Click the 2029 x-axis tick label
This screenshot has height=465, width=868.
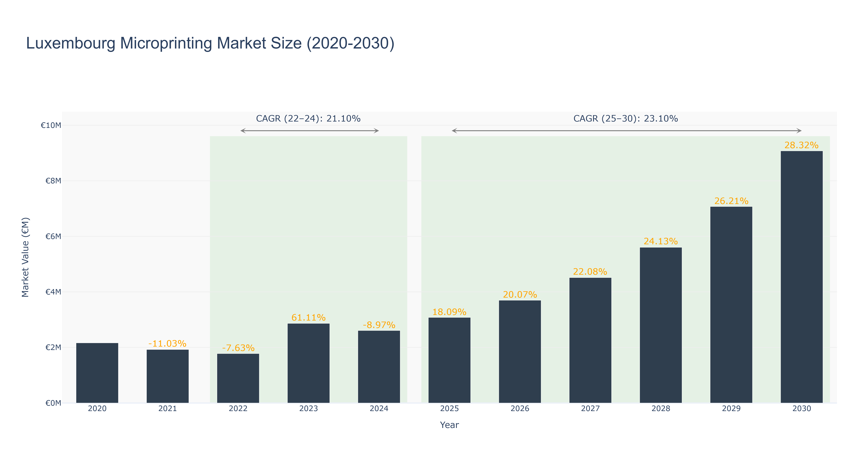point(731,409)
